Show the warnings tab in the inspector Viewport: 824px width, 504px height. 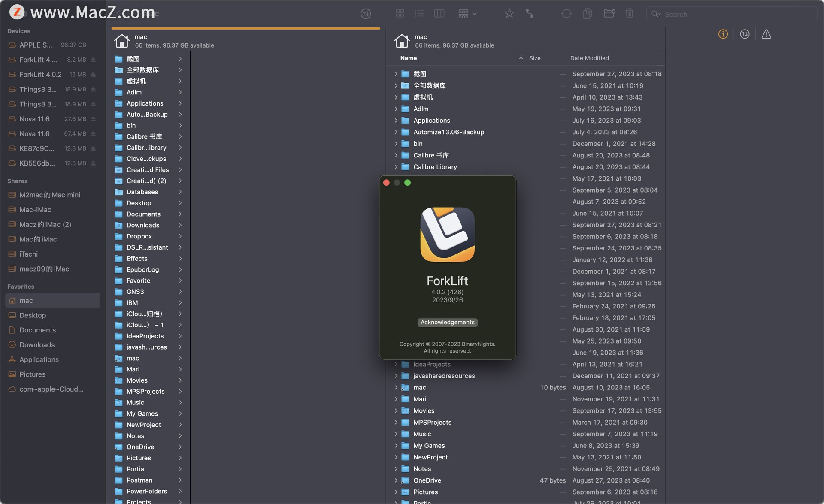pyautogui.click(x=766, y=34)
